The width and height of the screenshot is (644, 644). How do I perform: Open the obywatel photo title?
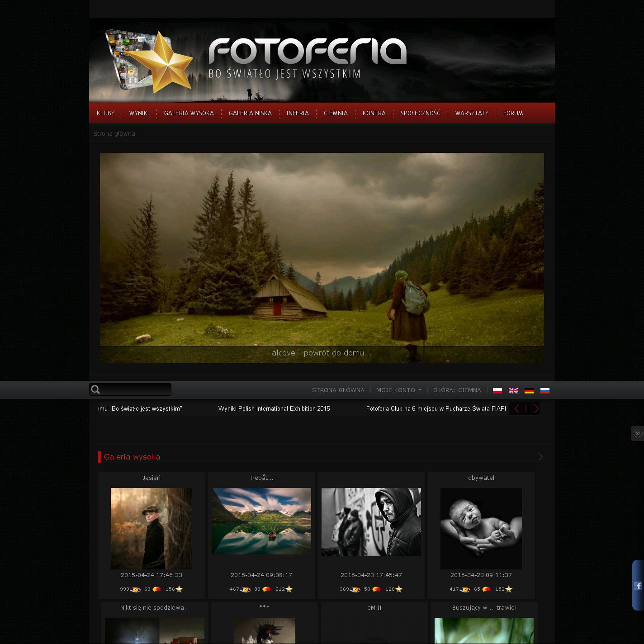tap(481, 478)
